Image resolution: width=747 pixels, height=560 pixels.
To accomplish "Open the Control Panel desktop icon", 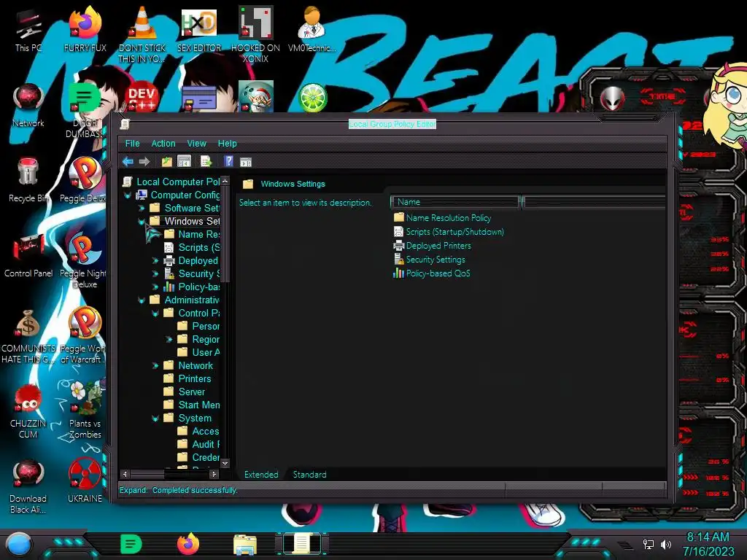I will [x=28, y=256].
